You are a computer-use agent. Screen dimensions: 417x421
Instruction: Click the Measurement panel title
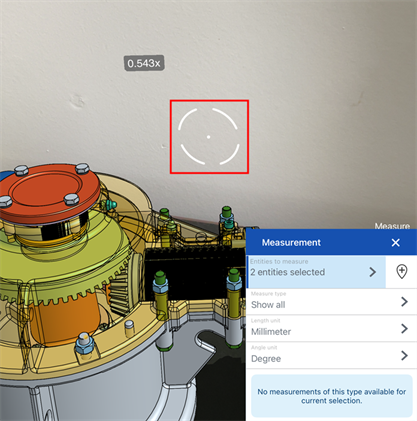click(291, 242)
